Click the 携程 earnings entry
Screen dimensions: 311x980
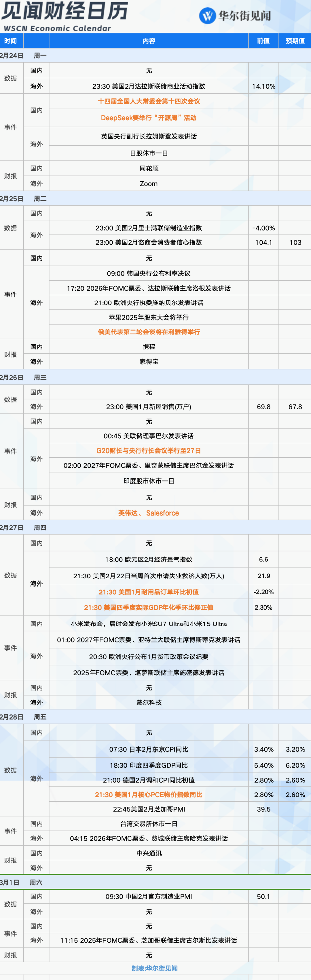pos(149,347)
